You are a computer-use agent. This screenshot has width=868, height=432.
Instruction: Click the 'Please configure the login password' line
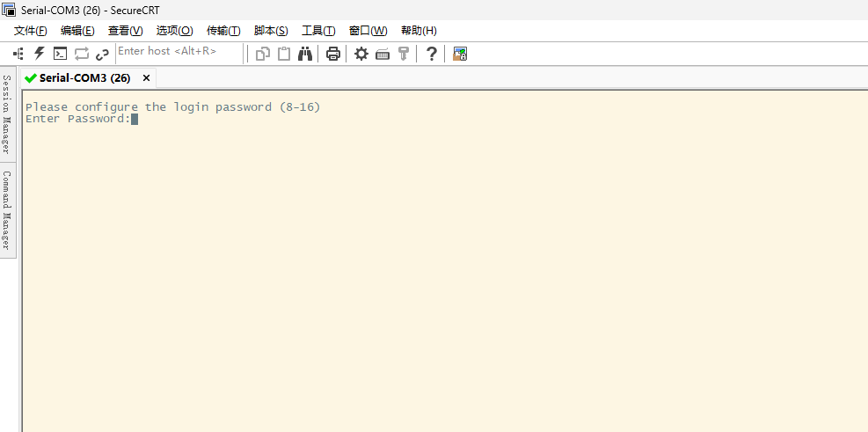pos(172,106)
